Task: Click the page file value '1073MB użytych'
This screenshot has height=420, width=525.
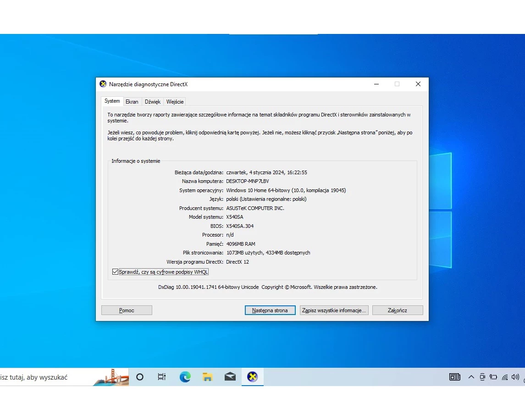Action: [x=244, y=253]
